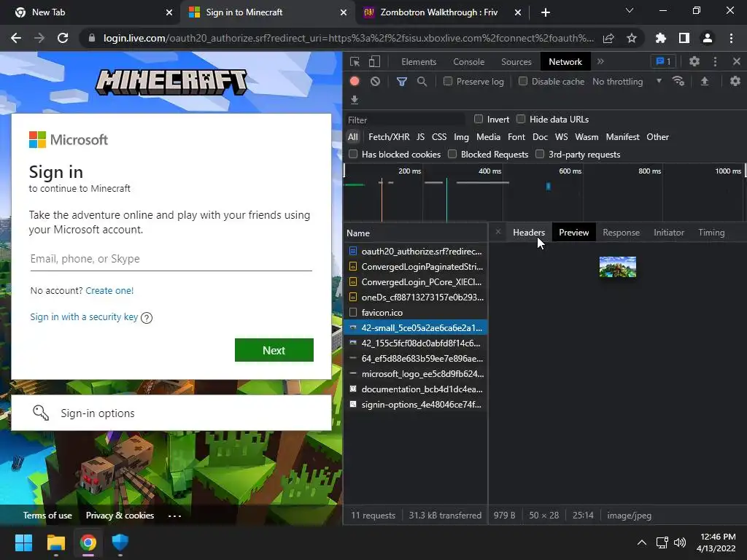Click Sign in with a security key
Viewport: 747px width, 560px height.
click(84, 317)
